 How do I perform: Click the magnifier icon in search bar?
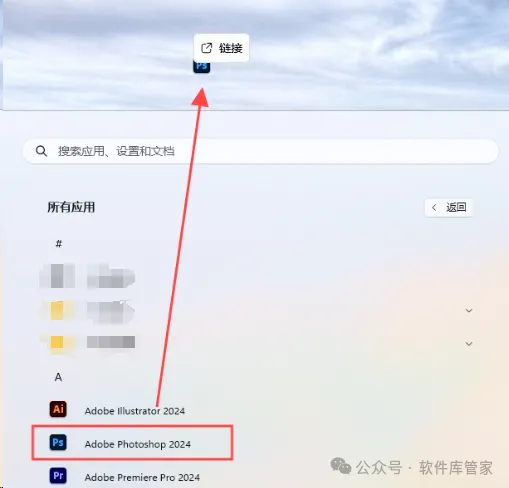[41, 151]
